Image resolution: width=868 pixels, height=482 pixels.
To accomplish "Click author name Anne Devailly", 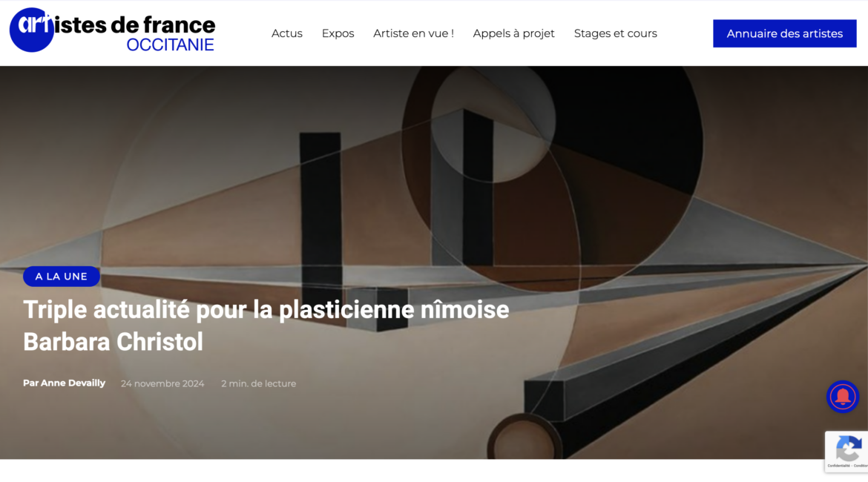I will click(x=73, y=383).
